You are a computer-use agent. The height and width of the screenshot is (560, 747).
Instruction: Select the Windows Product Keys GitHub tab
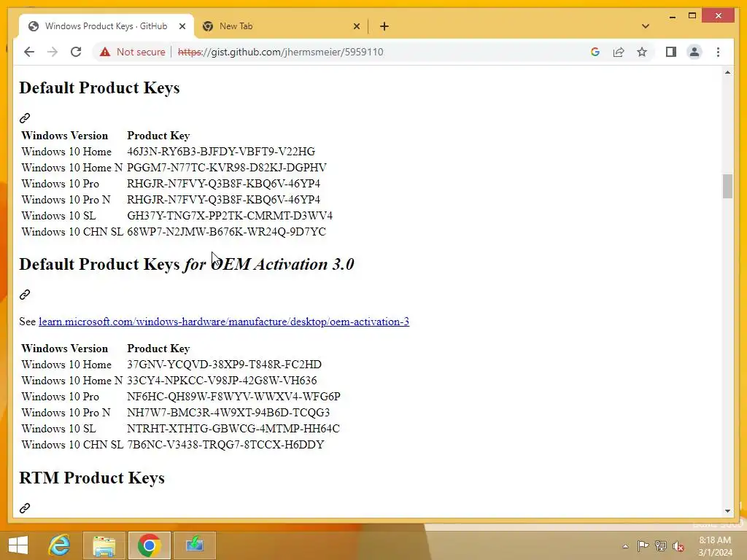tap(107, 26)
